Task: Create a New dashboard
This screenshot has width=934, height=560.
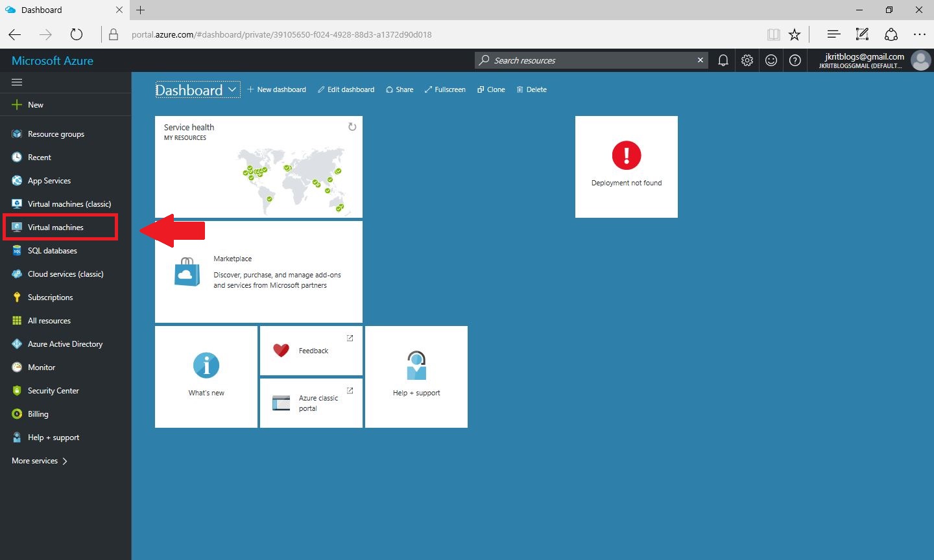Action: click(277, 89)
